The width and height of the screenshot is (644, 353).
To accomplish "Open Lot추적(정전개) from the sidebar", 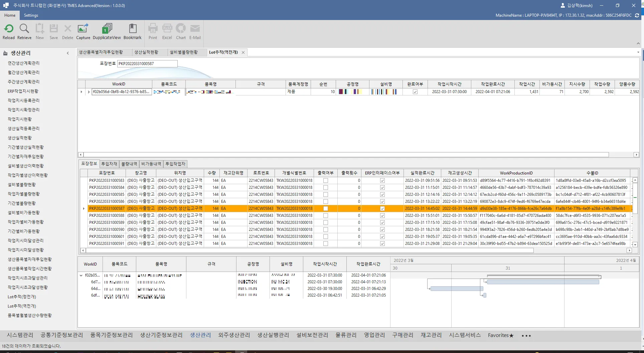I will tap(22, 297).
